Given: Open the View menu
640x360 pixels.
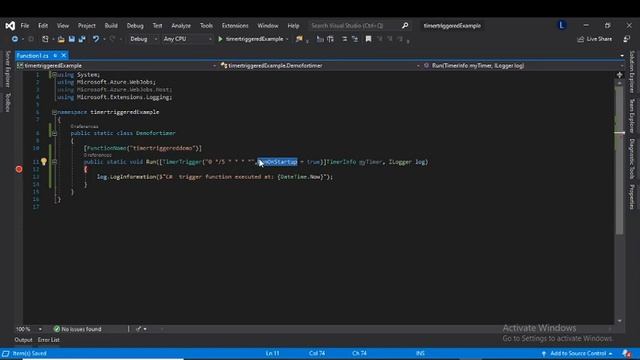Looking at the screenshot, I should [x=63, y=26].
